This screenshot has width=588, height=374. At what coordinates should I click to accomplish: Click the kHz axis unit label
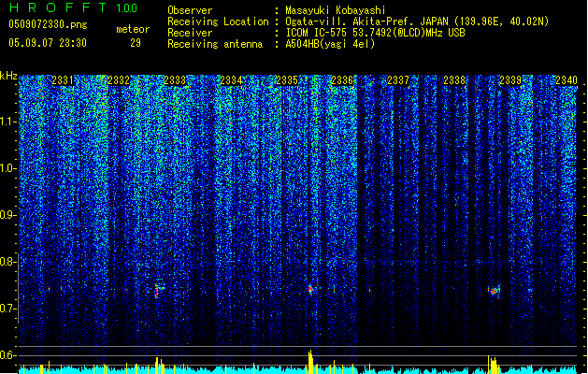[8, 76]
